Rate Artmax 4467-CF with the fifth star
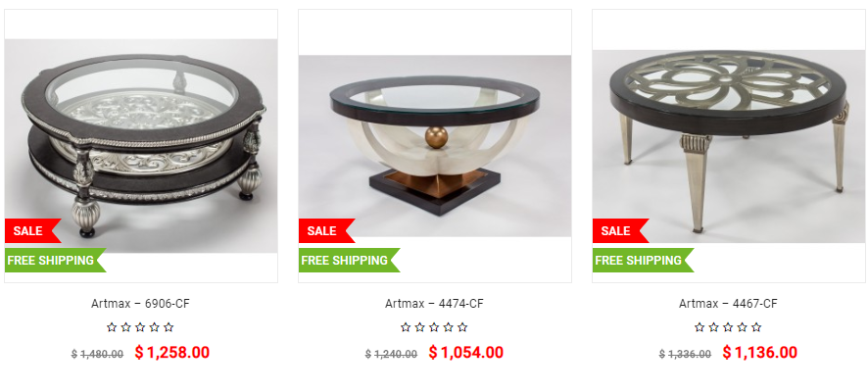The width and height of the screenshot is (868, 392). [756, 327]
